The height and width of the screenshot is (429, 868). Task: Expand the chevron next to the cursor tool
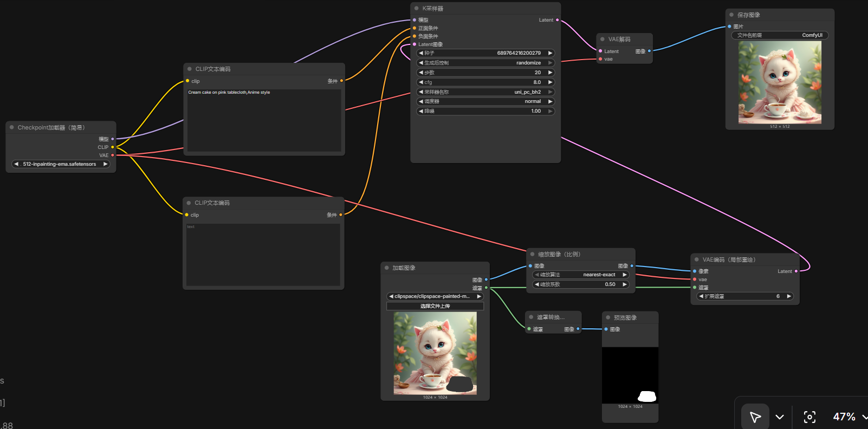pyautogui.click(x=780, y=417)
